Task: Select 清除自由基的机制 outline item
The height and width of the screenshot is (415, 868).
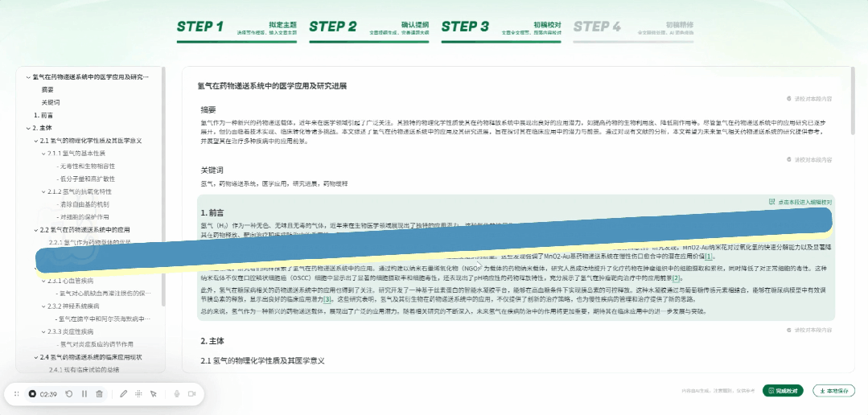Action: [x=84, y=204]
